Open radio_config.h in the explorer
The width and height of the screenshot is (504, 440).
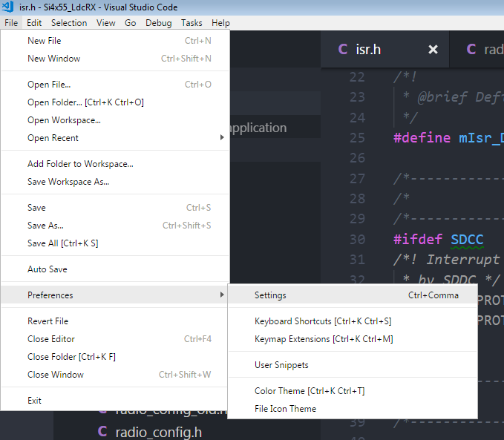158,432
